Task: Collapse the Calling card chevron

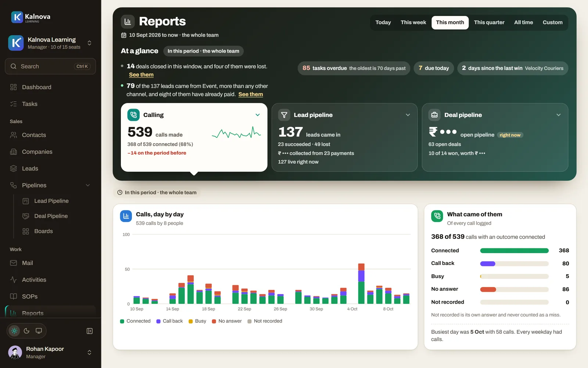Action: 258,115
